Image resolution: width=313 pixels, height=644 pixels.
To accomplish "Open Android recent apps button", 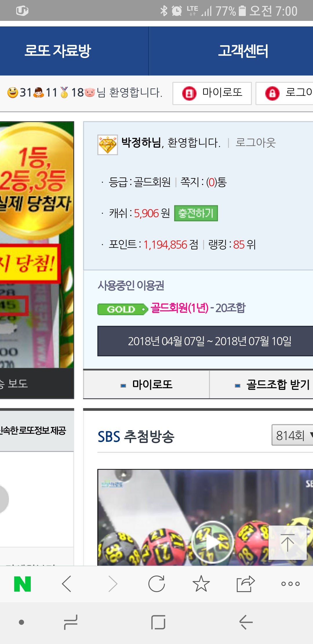I will [70, 623].
